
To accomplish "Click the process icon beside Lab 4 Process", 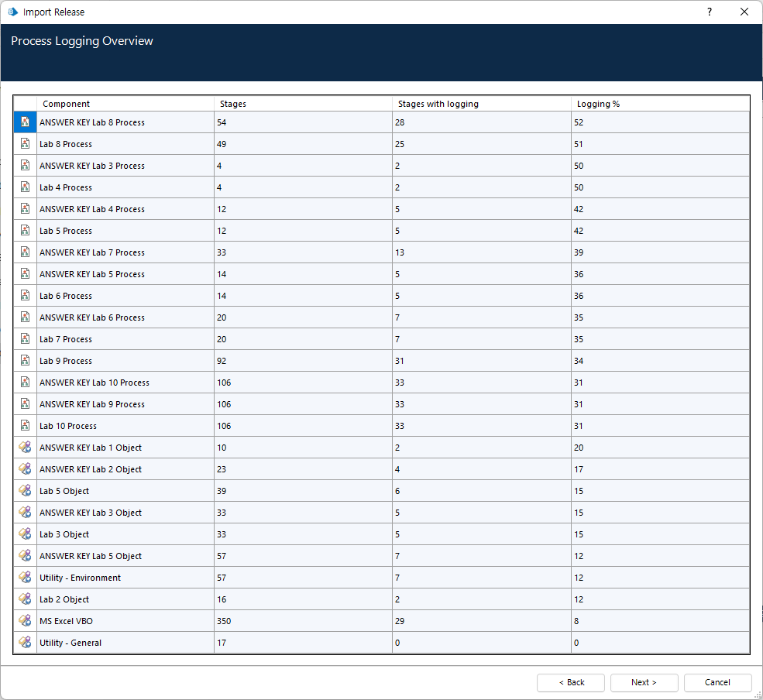I will coord(25,187).
